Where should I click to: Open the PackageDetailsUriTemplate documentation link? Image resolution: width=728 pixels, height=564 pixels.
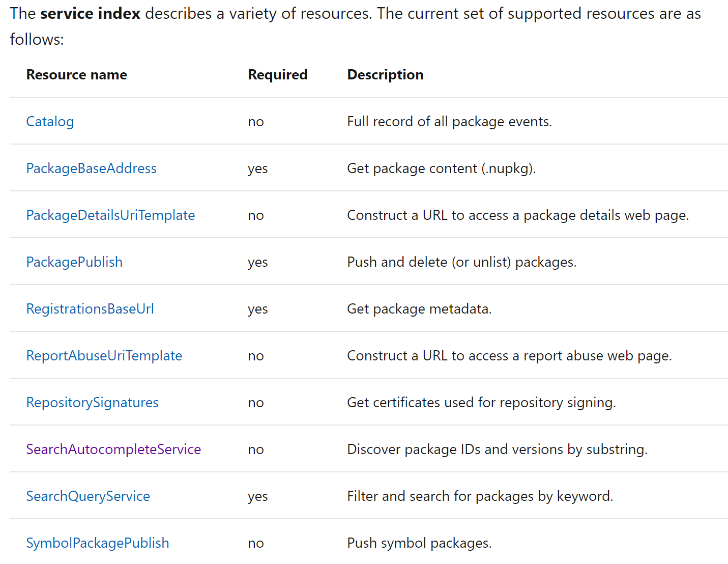pos(110,215)
